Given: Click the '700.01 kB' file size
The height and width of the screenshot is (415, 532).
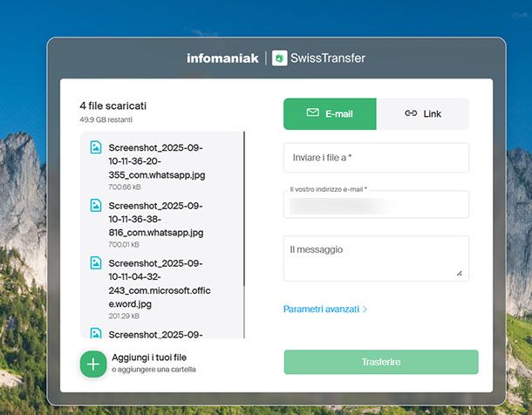Looking at the screenshot, I should pos(124,244).
